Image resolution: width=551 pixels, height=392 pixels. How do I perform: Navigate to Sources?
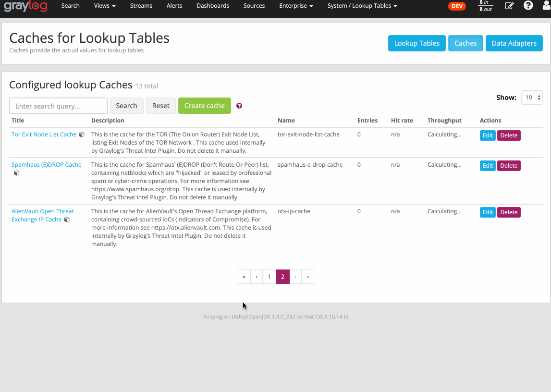pyautogui.click(x=254, y=6)
